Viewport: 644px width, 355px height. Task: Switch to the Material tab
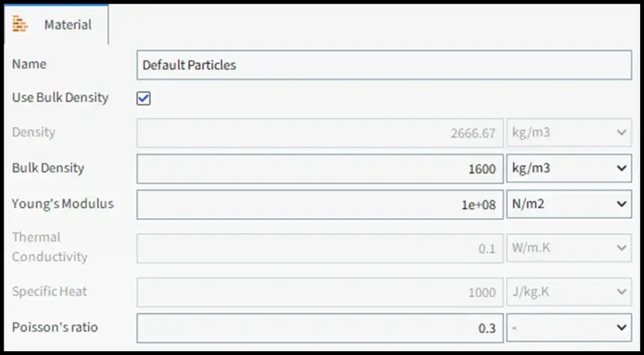click(x=56, y=24)
